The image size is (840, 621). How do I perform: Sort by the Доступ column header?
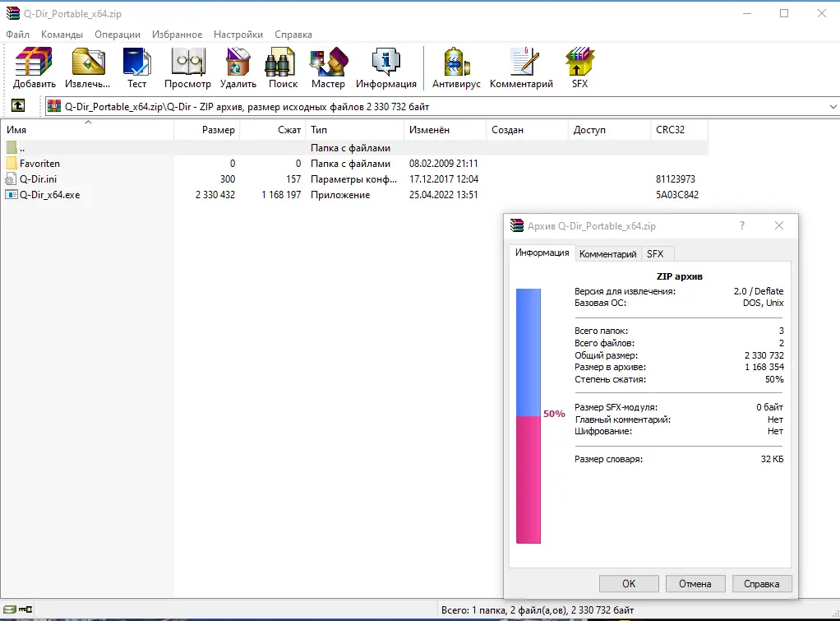[x=609, y=130]
